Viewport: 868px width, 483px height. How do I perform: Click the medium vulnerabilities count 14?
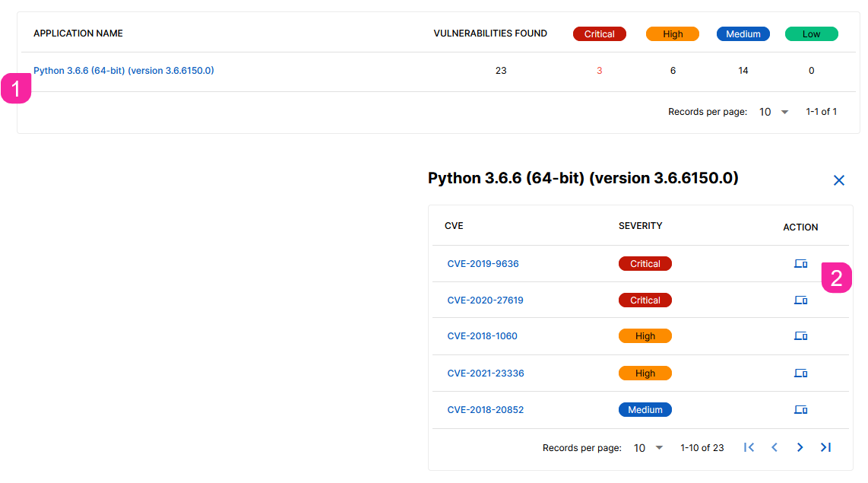743,70
